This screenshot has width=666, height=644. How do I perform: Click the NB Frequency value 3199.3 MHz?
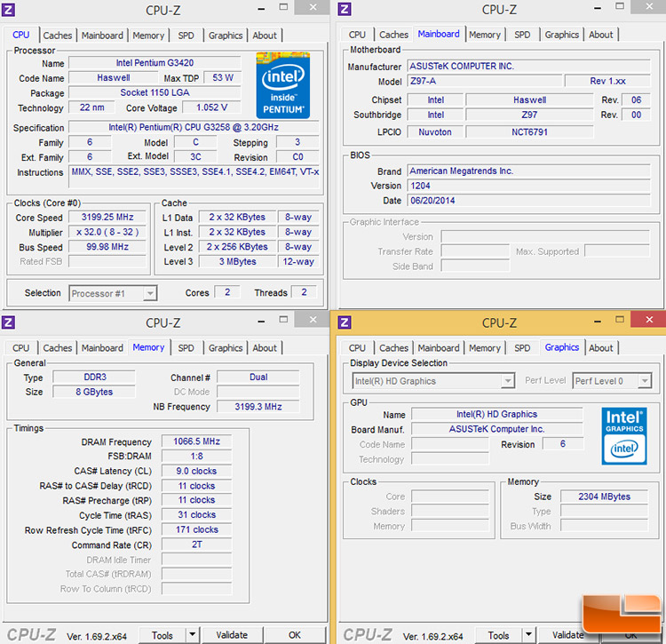(258, 407)
